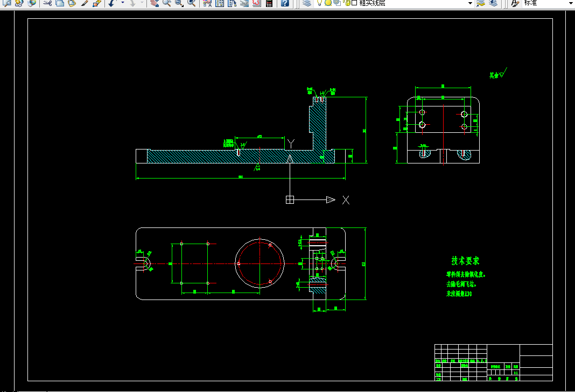The height and width of the screenshot is (392, 575).
Task: Select the large red circle in plan view
Action: tap(260, 263)
